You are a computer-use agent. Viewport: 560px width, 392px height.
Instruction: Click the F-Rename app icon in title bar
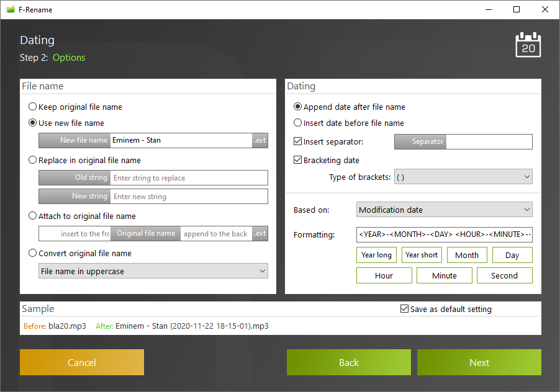tap(11, 10)
